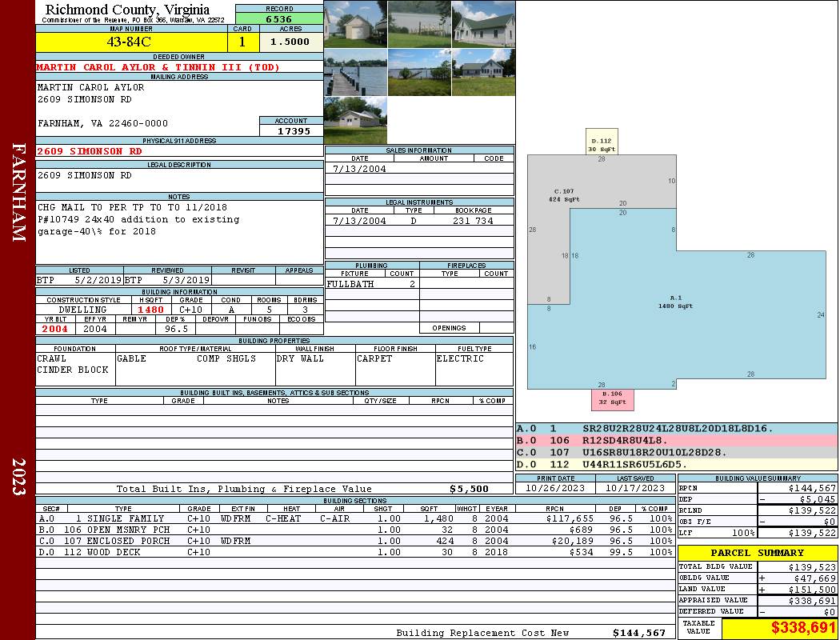Open the bottom-row outbuilding photo
Viewport: 840px width, 640px height.
coord(355,121)
